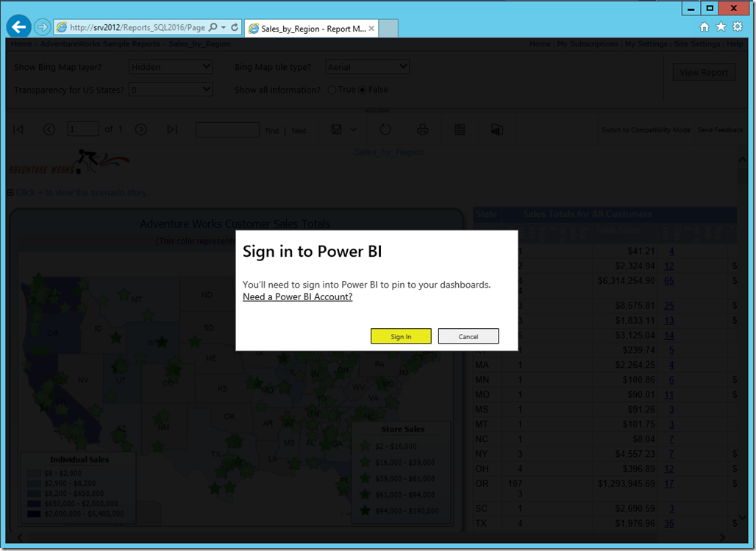Viewport: 756px width, 551px height.
Task: Click Individual Sales $8 - $2,900 swatch
Action: click(34, 473)
